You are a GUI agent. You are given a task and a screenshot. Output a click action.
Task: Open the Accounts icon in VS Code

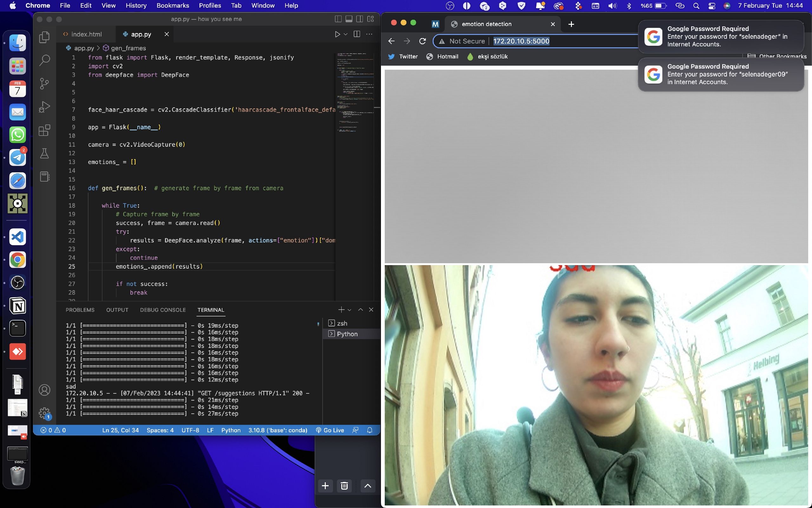tap(44, 390)
